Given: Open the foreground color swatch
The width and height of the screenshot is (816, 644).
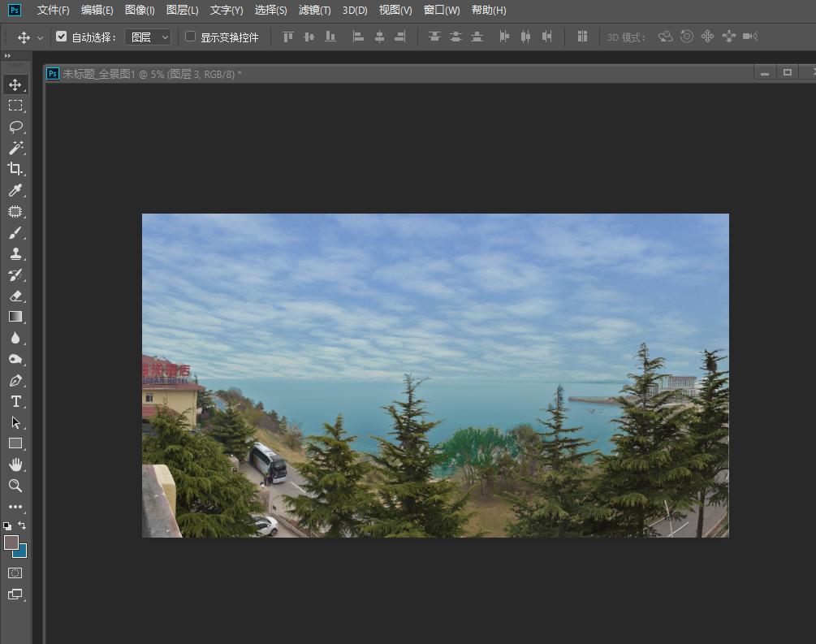Looking at the screenshot, I should [x=11, y=542].
